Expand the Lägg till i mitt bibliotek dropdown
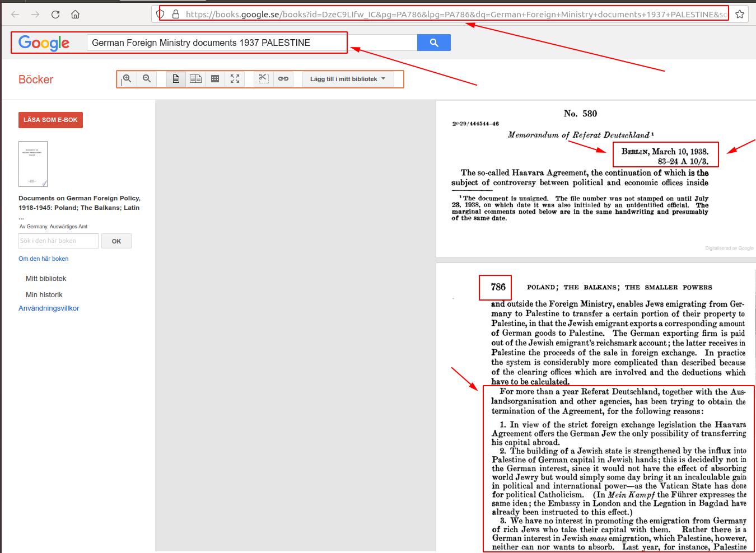This screenshot has height=553, width=756. (348, 79)
